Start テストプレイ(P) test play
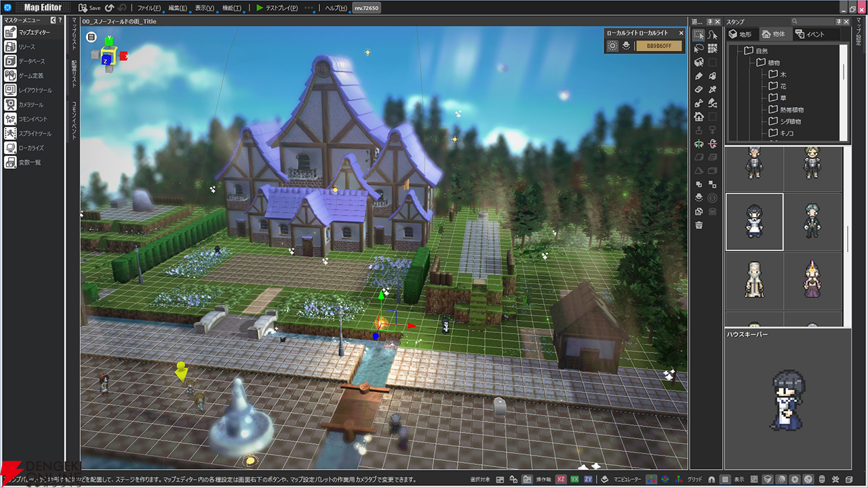The width and height of the screenshot is (868, 488). coord(276,8)
